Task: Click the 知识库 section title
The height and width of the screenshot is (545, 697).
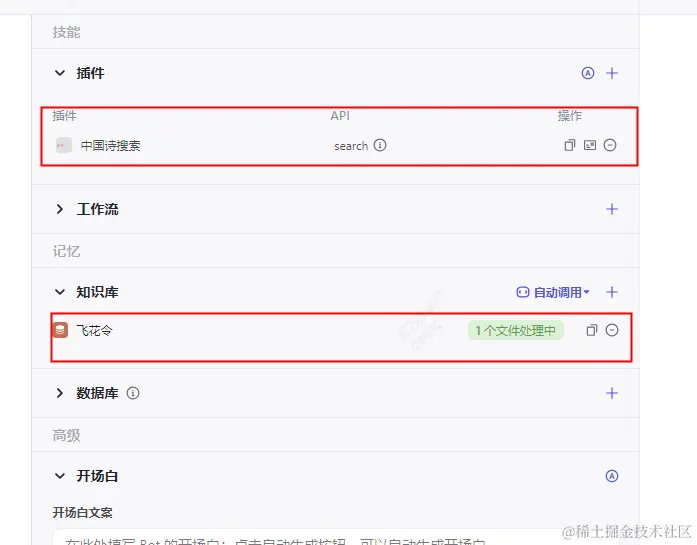Action: (x=97, y=292)
